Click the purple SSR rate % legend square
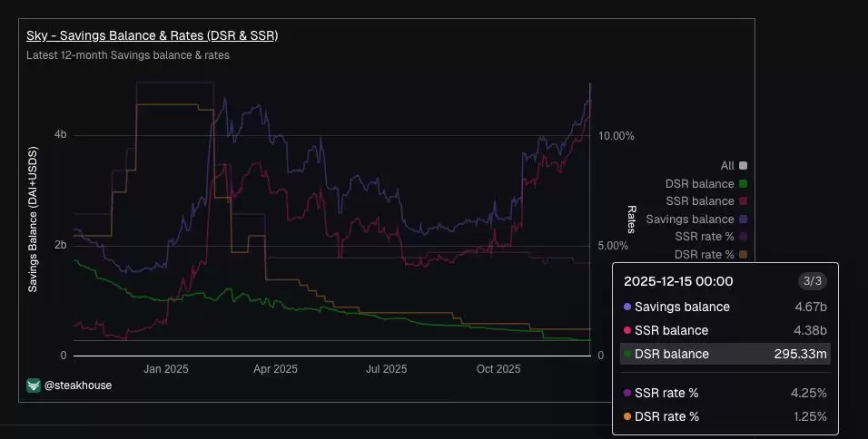868x439 pixels. point(744,237)
